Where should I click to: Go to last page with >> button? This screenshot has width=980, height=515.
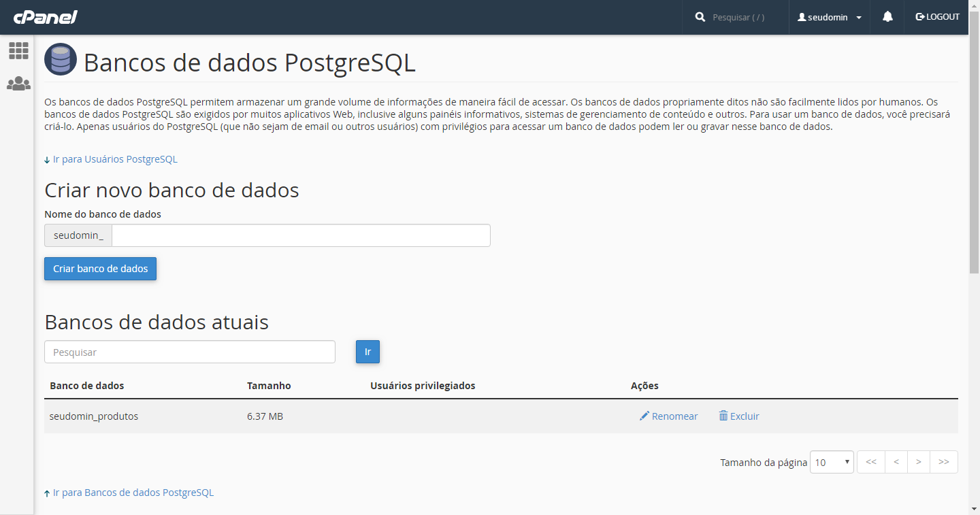point(944,462)
